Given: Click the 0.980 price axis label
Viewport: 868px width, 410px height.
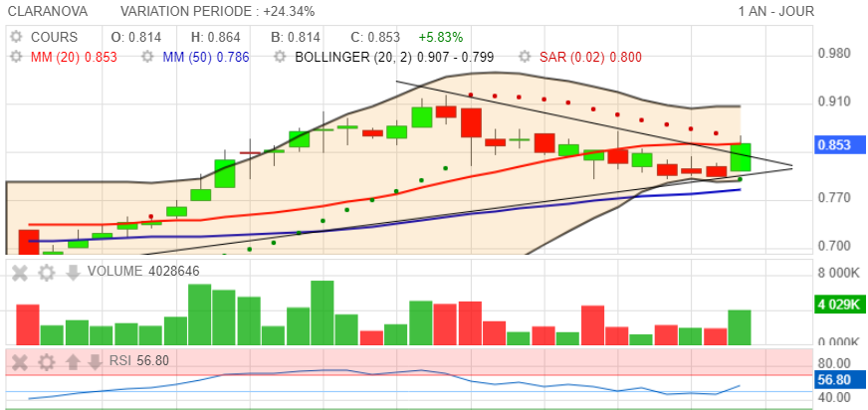Looking at the screenshot, I should coord(834,54).
